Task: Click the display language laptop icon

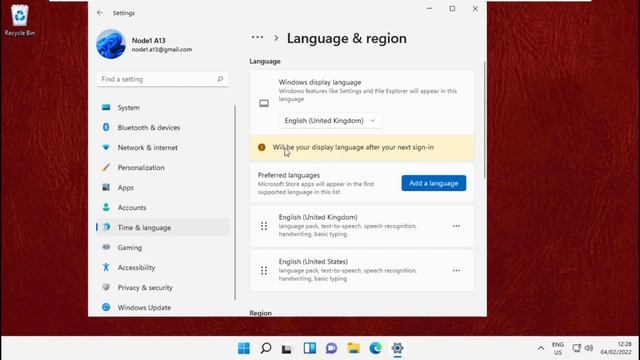Action: (264, 103)
